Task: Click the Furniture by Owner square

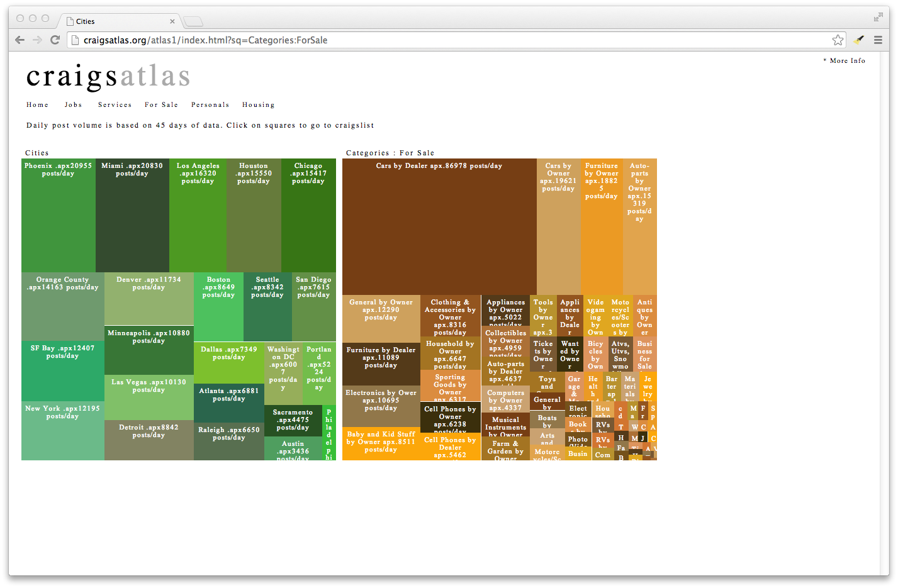Action: pyautogui.click(x=602, y=227)
